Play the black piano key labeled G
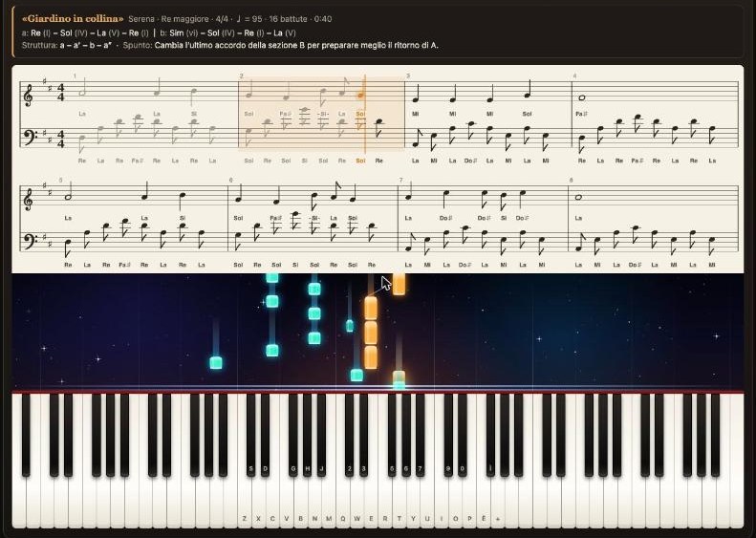 [293, 435]
